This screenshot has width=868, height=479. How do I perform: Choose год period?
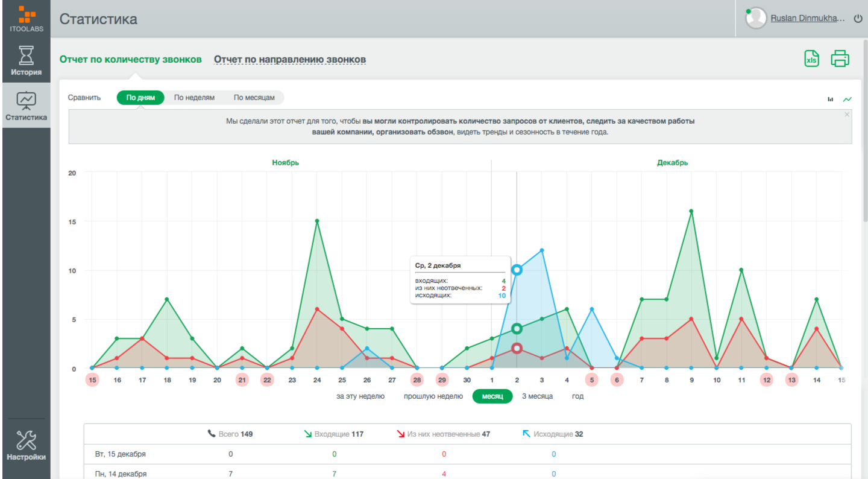[577, 396]
